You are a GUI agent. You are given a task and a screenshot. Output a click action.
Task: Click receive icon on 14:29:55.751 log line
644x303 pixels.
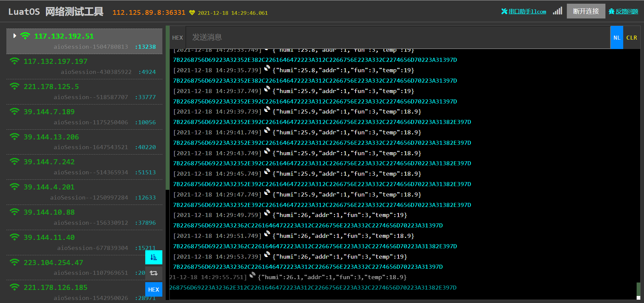click(x=252, y=275)
